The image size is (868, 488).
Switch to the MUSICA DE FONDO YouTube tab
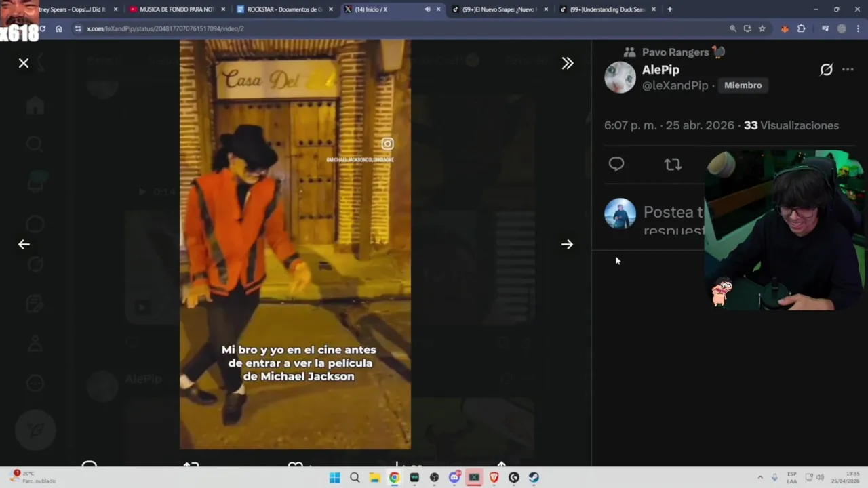[176, 9]
